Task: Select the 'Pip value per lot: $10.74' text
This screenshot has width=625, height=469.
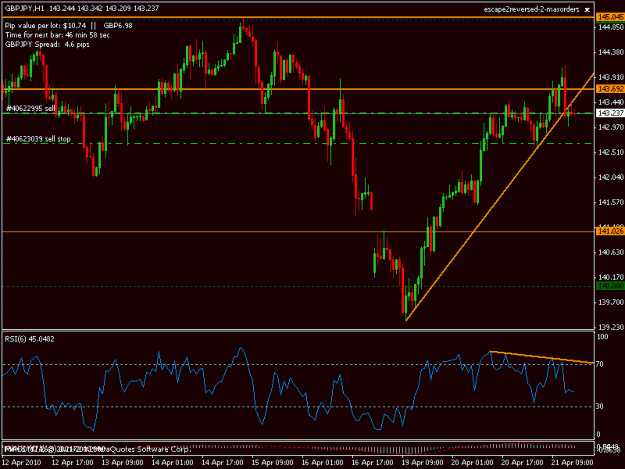Action: (x=45, y=26)
